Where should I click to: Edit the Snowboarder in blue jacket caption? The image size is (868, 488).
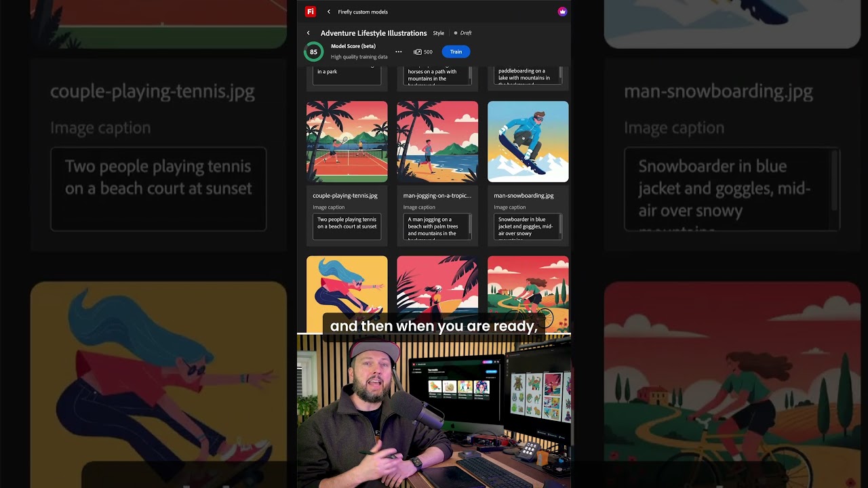click(528, 226)
